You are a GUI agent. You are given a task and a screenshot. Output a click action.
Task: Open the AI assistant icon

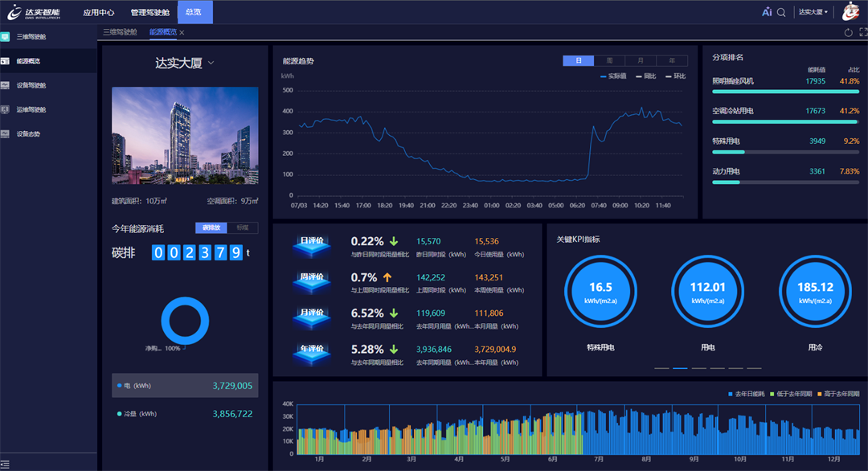point(767,12)
